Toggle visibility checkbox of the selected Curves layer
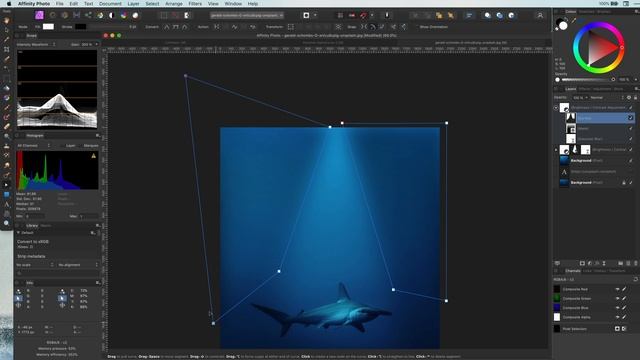Image resolution: width=640 pixels, height=360 pixels. tap(631, 118)
